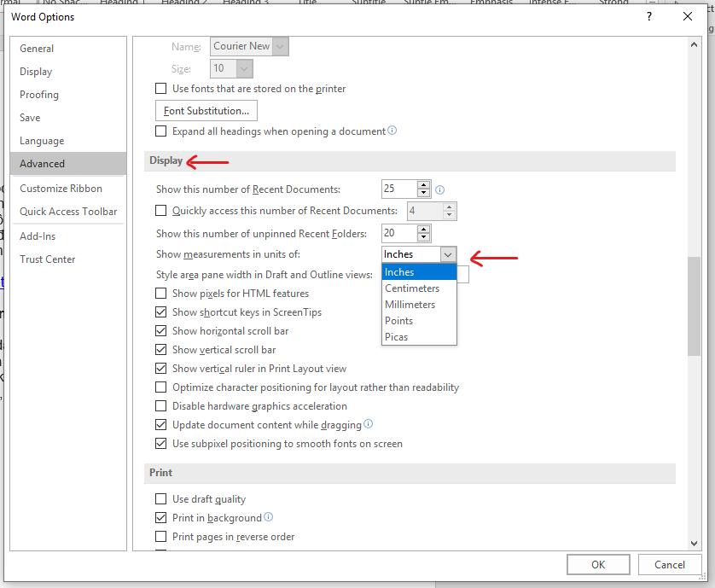The width and height of the screenshot is (715, 588).
Task: Click info icon beside Recent Documents count
Action: point(439,189)
